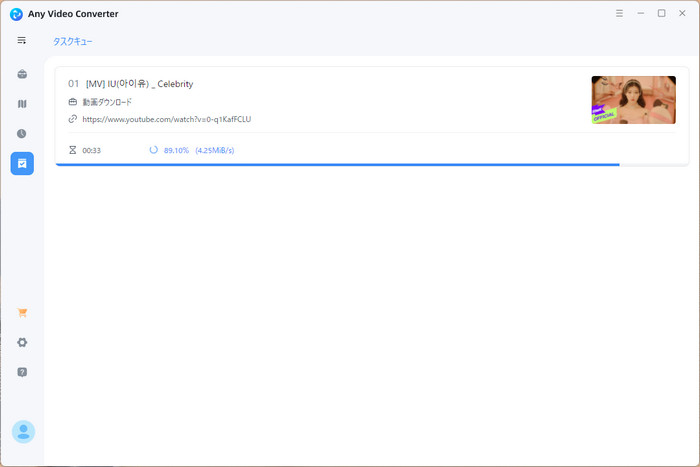The width and height of the screenshot is (700, 467).
Task: Click the user account avatar
Action: click(x=23, y=431)
